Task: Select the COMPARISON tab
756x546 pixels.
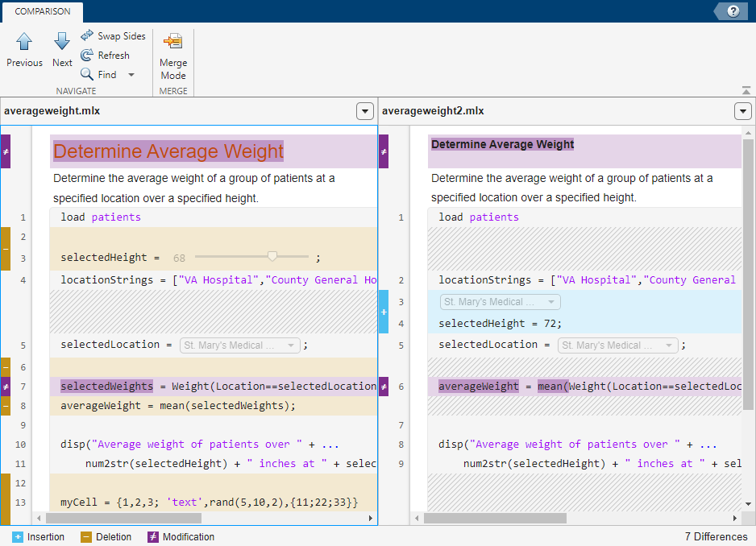Action: click(42, 11)
